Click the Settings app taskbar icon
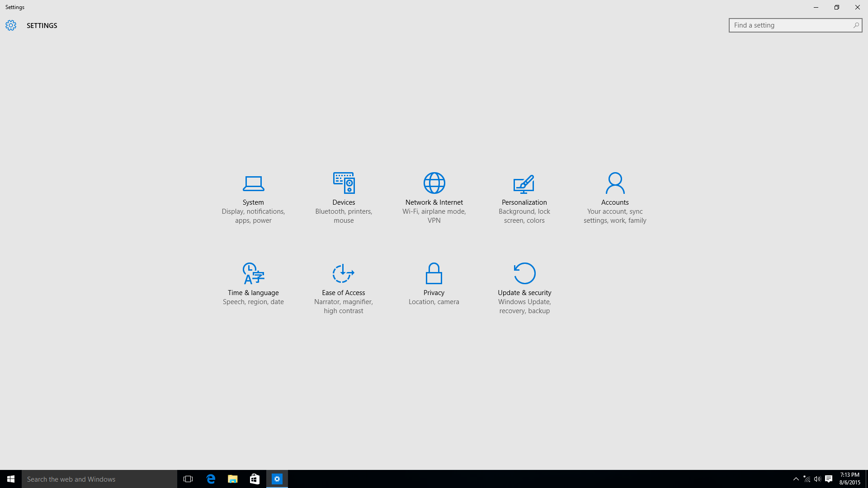Image resolution: width=868 pixels, height=488 pixels. click(277, 479)
